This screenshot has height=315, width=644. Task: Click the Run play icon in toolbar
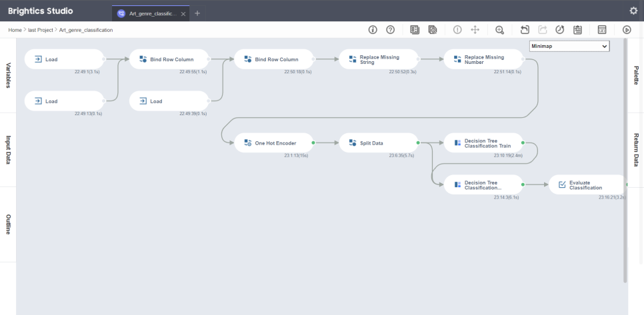click(627, 30)
